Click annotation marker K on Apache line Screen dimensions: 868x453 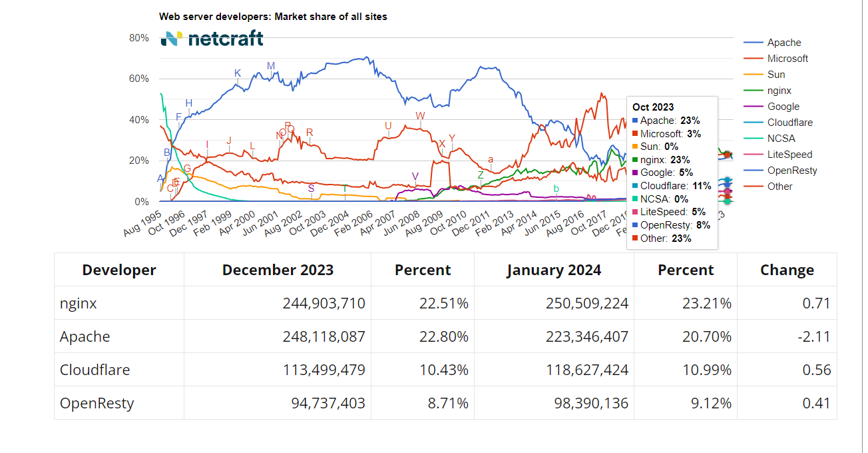coord(238,73)
